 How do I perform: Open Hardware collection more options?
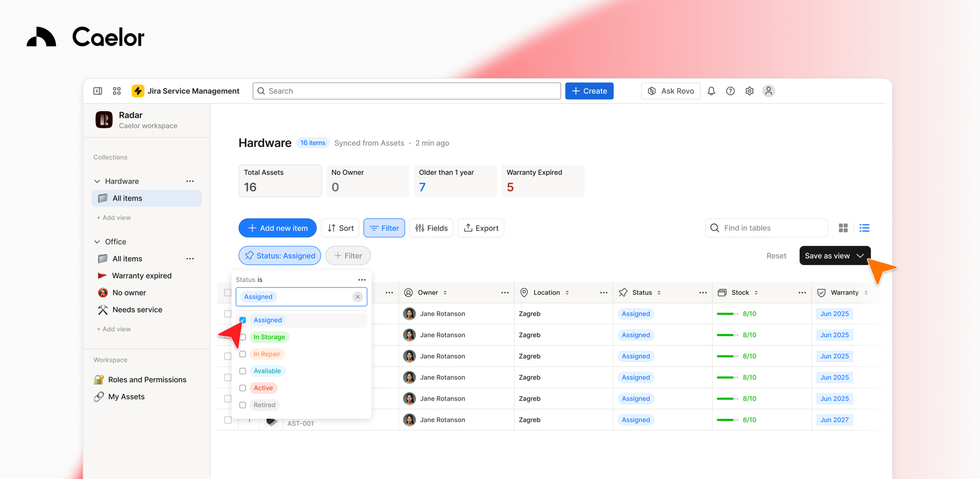tap(190, 181)
